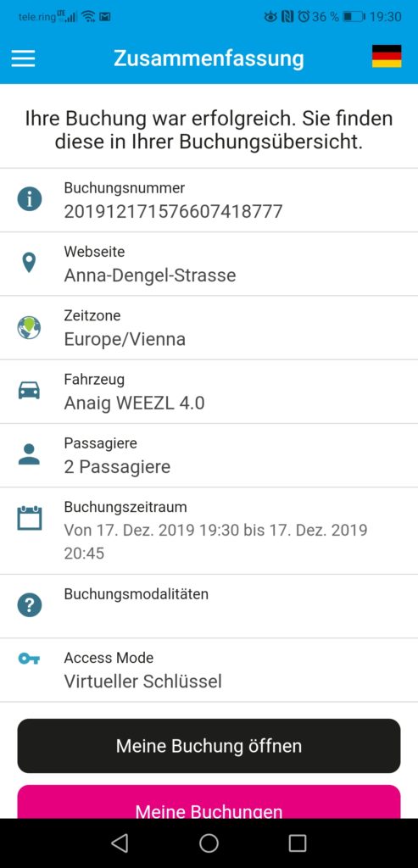Tap the location pin icon for Webseite

click(x=29, y=263)
